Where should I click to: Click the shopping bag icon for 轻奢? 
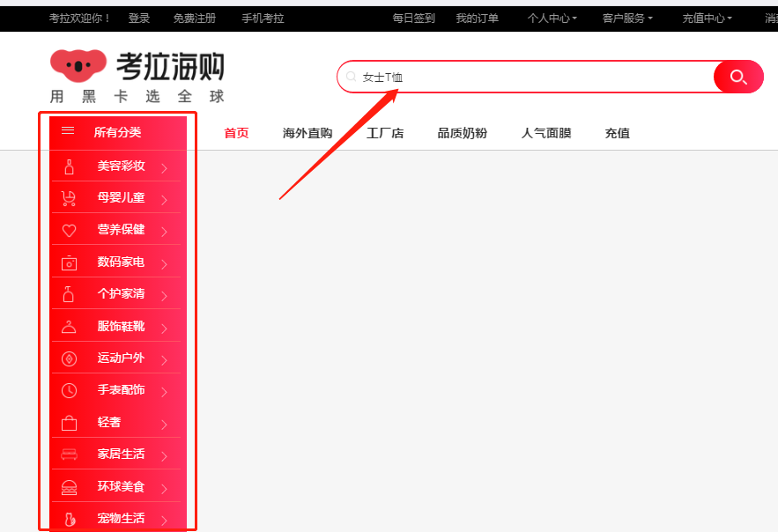coord(69,423)
